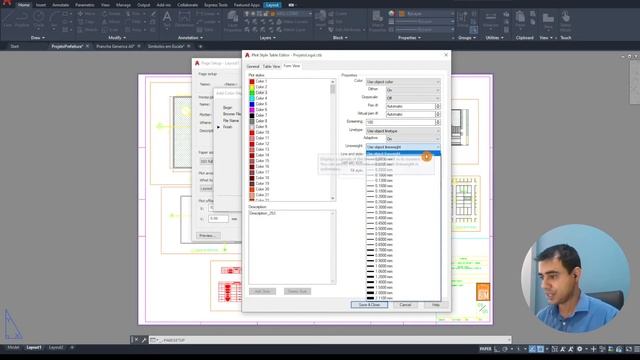This screenshot has height=360, width=640.
Task: Switch to the Planche Generica A0 document tab
Action: (x=115, y=46)
